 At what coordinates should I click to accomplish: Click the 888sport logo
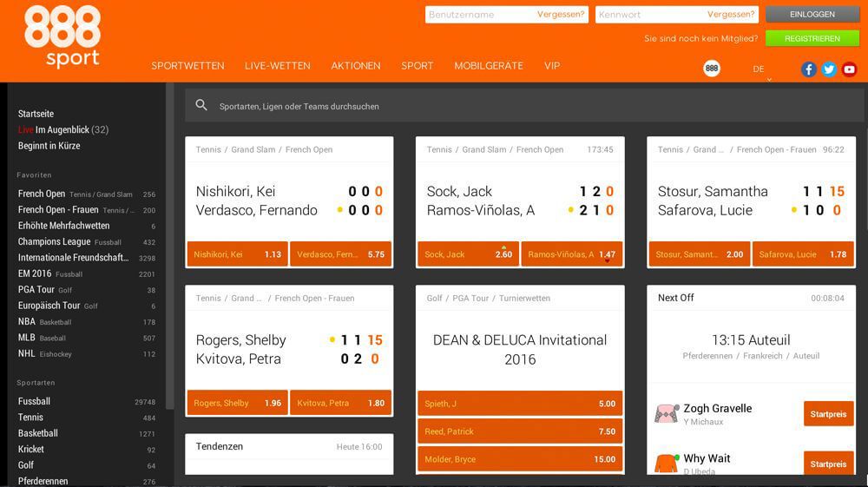(x=62, y=37)
